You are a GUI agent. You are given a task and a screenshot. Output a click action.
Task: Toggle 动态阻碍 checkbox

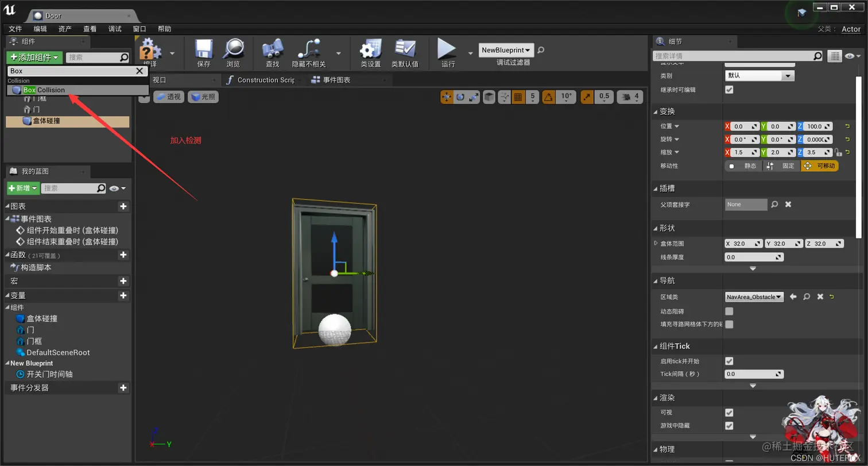(729, 311)
